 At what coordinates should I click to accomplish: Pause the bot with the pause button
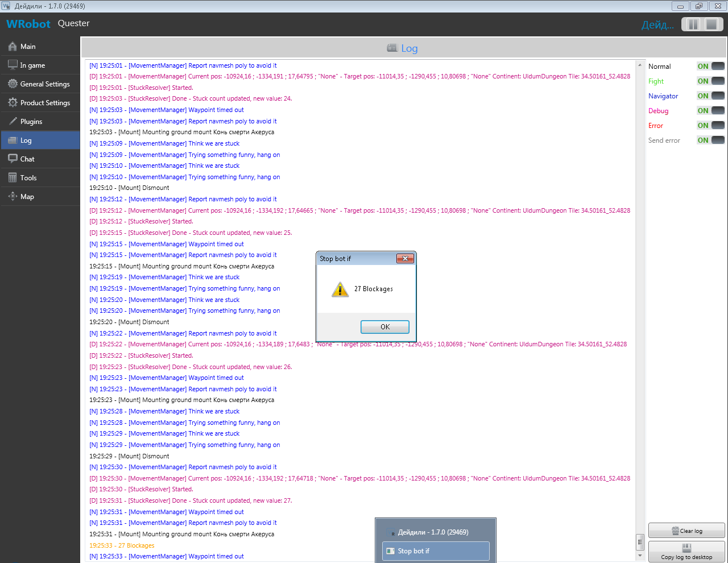pos(693,24)
